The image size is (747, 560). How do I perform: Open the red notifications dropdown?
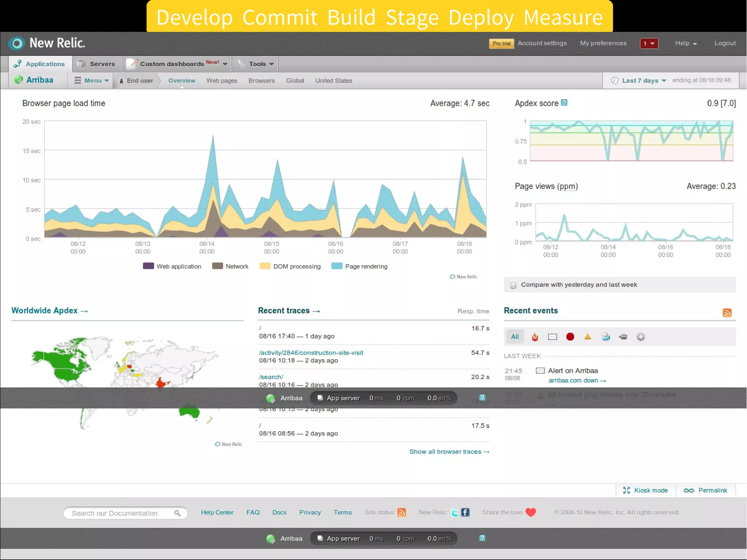click(x=649, y=43)
